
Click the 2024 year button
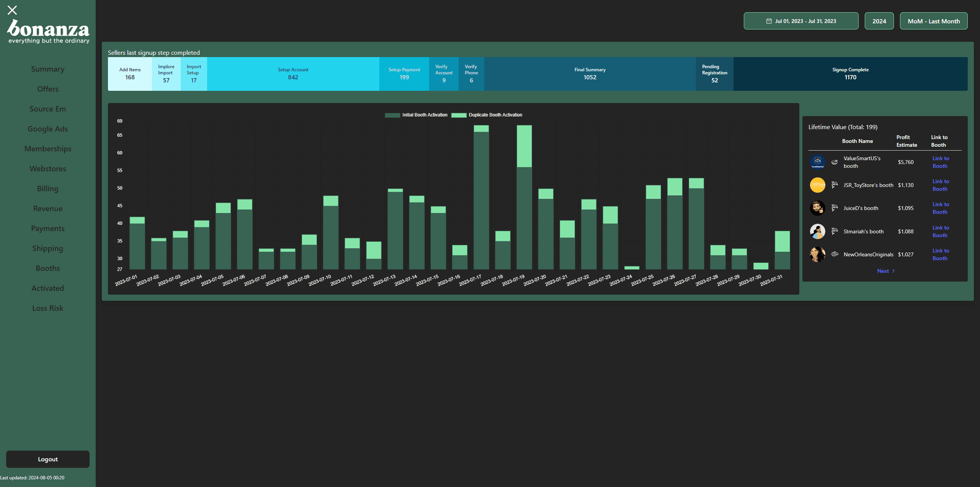point(879,21)
